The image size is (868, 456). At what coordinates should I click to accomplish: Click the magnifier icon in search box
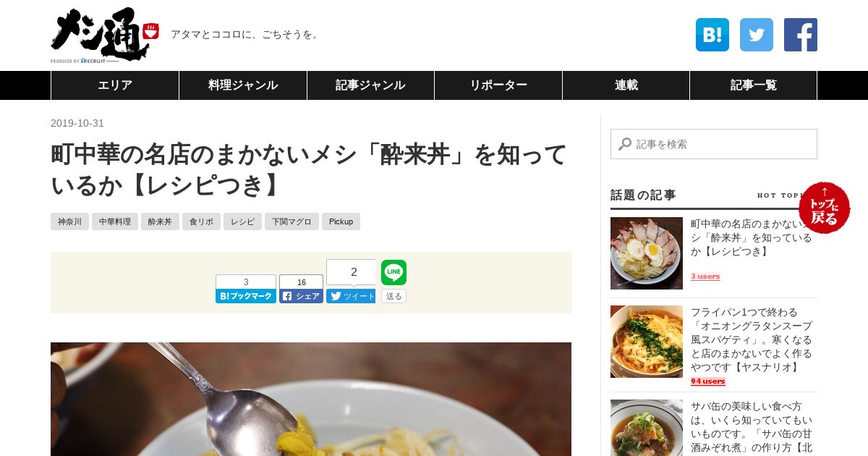click(x=625, y=144)
